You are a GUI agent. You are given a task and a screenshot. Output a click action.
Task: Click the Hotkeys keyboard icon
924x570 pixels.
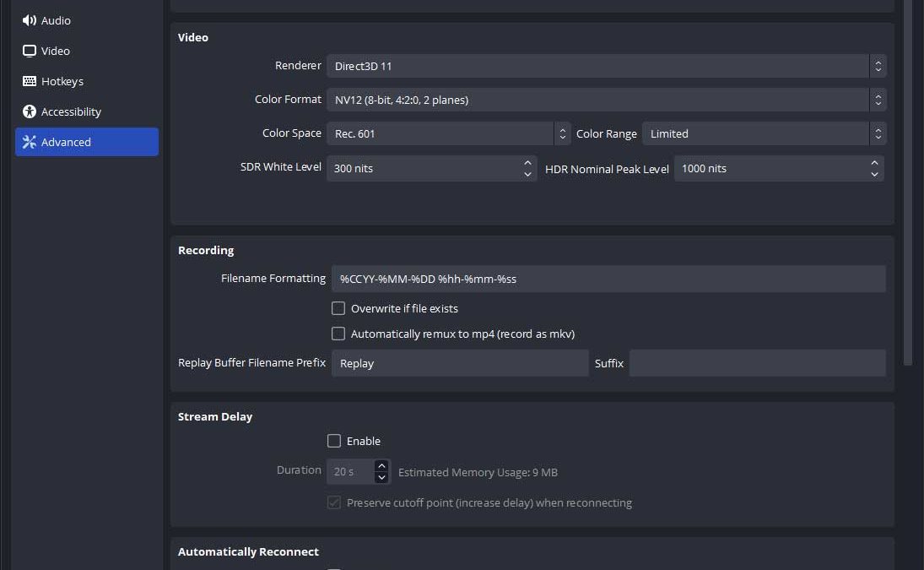[30, 81]
